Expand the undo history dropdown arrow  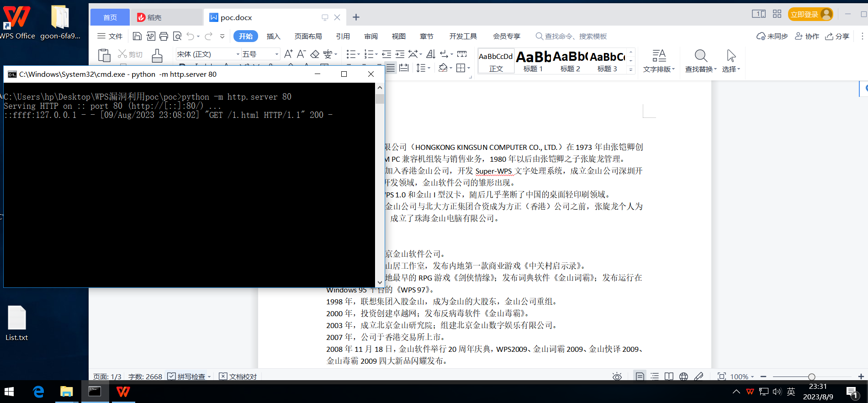(198, 37)
